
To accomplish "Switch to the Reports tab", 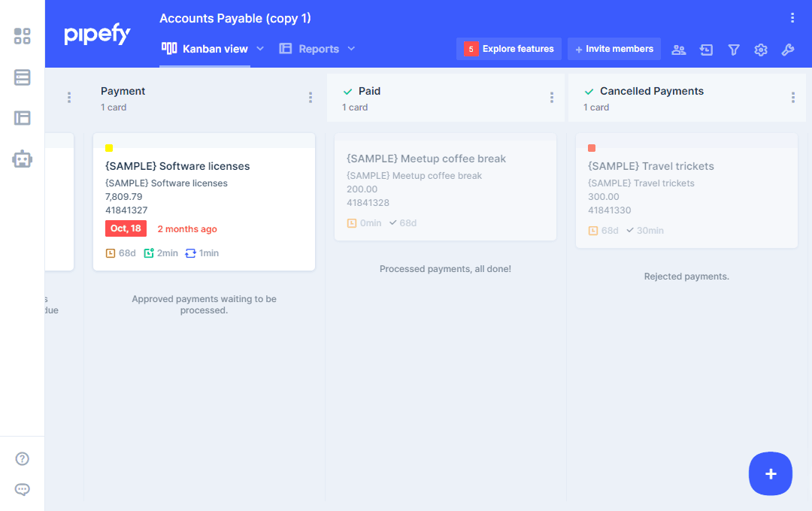I will 310,49.
